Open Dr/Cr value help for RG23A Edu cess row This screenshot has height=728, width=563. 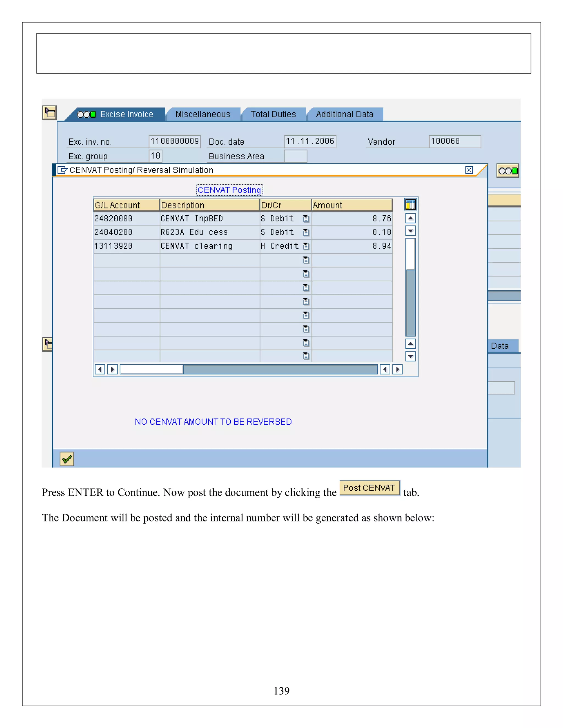tap(306, 232)
